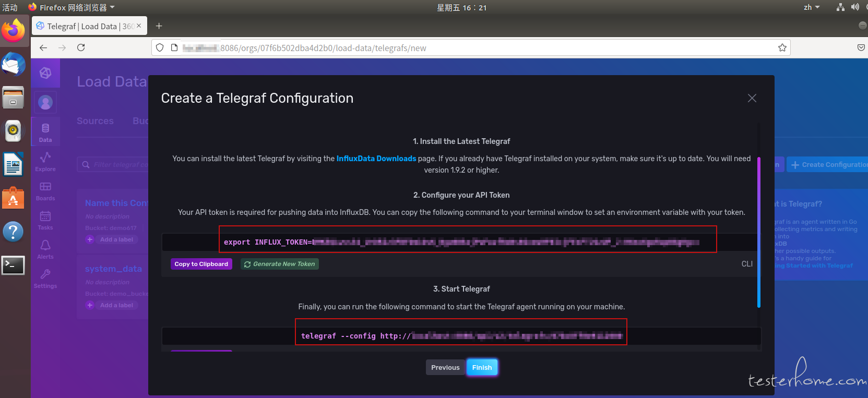Image resolution: width=868 pixels, height=398 pixels.
Task: Go back to the previous browser page
Action: (43, 47)
